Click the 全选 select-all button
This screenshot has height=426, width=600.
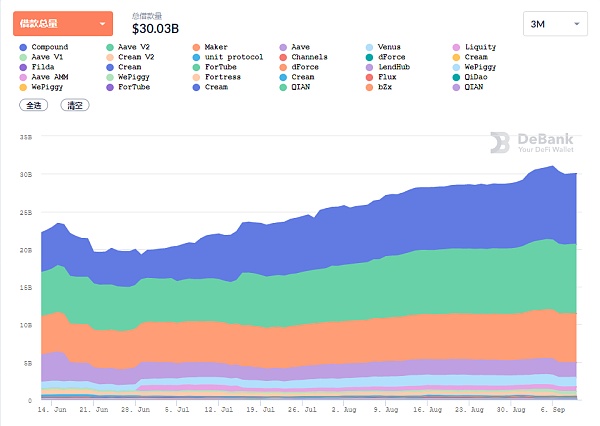click(x=34, y=104)
